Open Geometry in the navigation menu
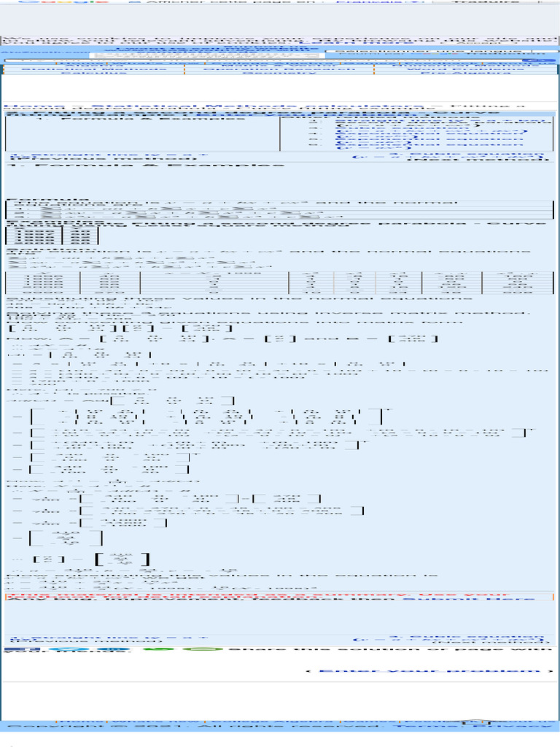Image resolution: width=560 pixels, height=747 pixels. [279, 73]
